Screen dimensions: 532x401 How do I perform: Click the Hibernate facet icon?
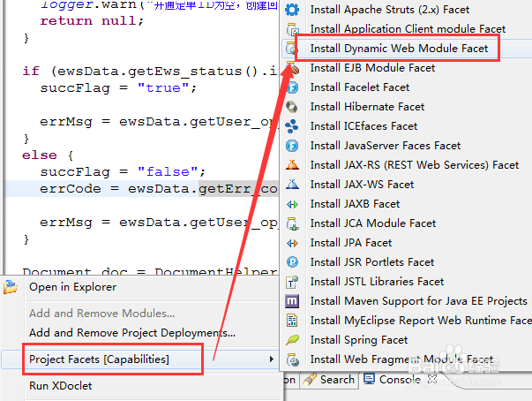293,107
